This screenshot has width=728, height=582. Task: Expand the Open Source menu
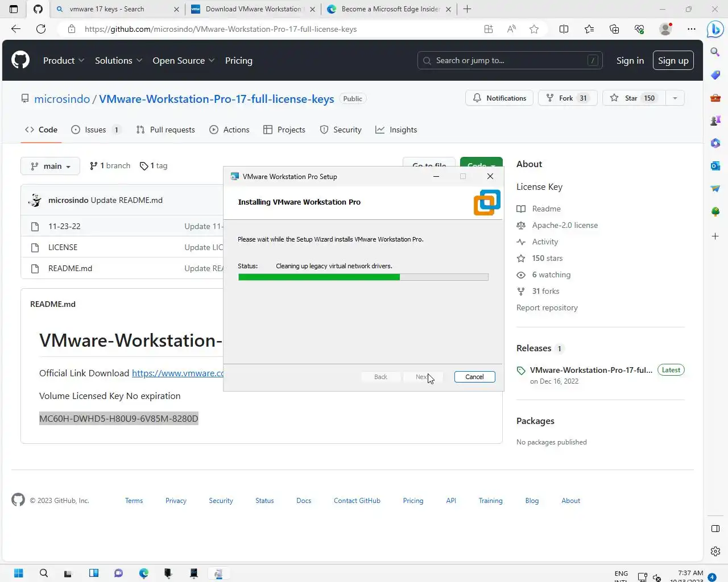pyautogui.click(x=183, y=60)
